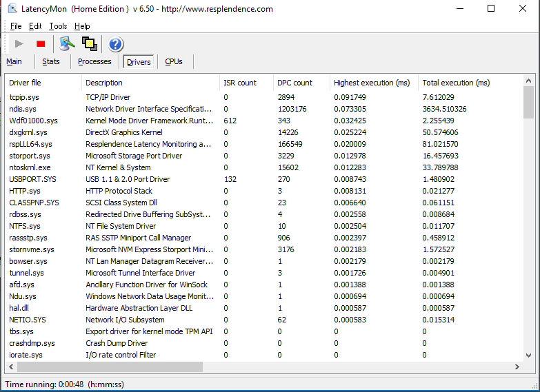Open the Tools menu
The image size is (540, 392).
click(x=58, y=26)
